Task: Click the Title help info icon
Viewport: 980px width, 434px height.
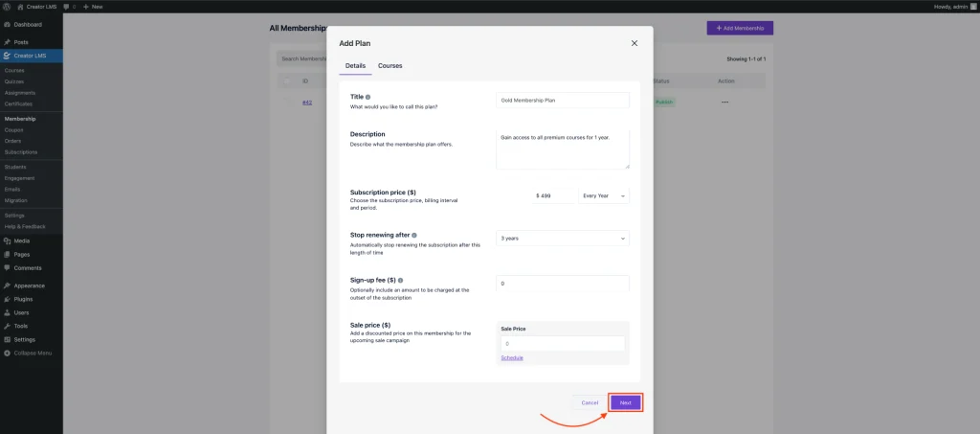Action: 368,97
